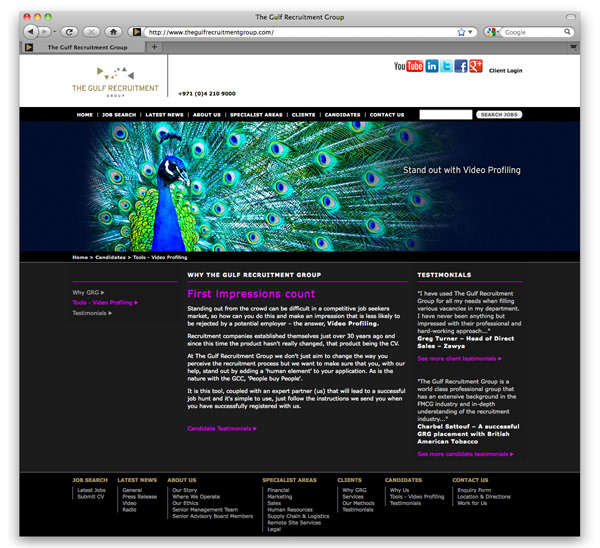The height and width of the screenshot is (548, 600).
Task: Open Supply Chain & Logistics footer link
Action: [298, 516]
